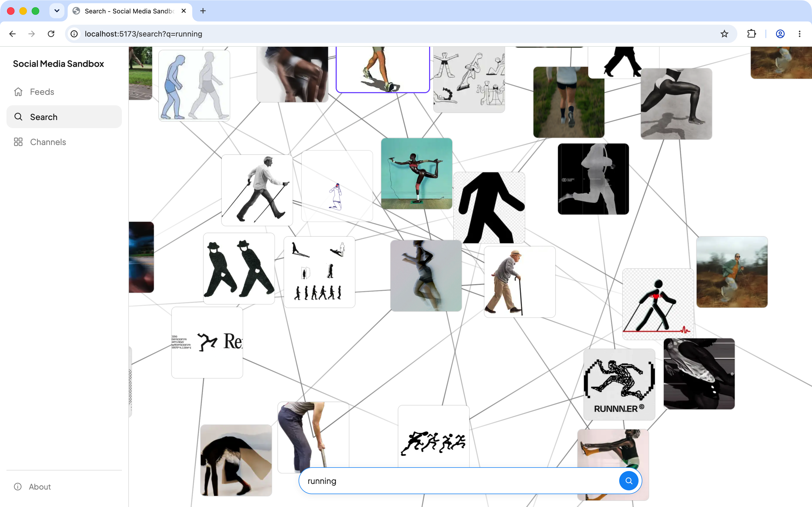Open the RUNNN.ER pixel runner logo image
812x507 pixels.
[x=619, y=384]
